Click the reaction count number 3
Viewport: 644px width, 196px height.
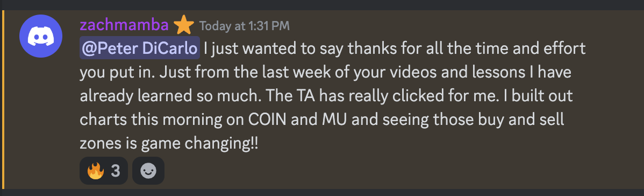[116, 171]
